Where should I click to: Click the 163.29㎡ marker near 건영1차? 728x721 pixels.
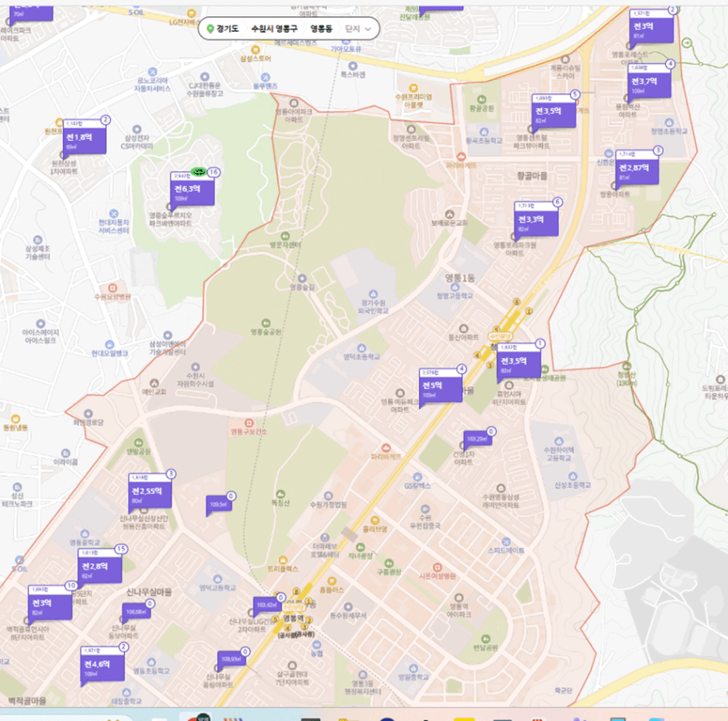click(x=476, y=439)
